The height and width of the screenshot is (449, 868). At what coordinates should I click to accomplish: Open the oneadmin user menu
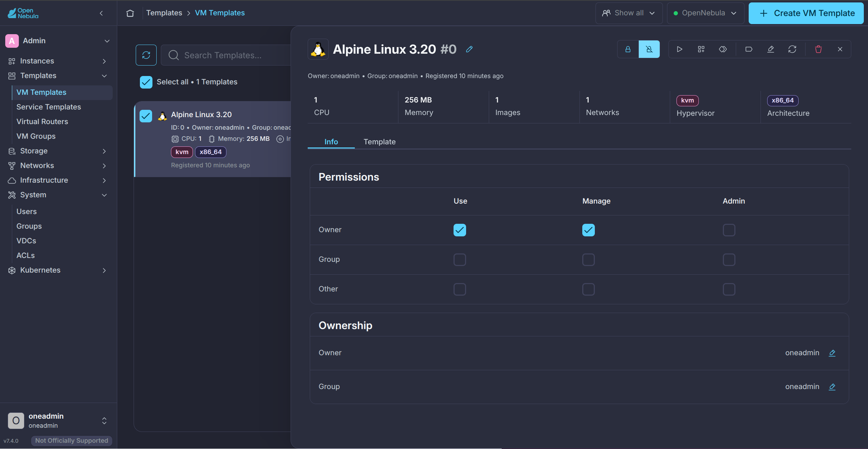tap(58, 420)
